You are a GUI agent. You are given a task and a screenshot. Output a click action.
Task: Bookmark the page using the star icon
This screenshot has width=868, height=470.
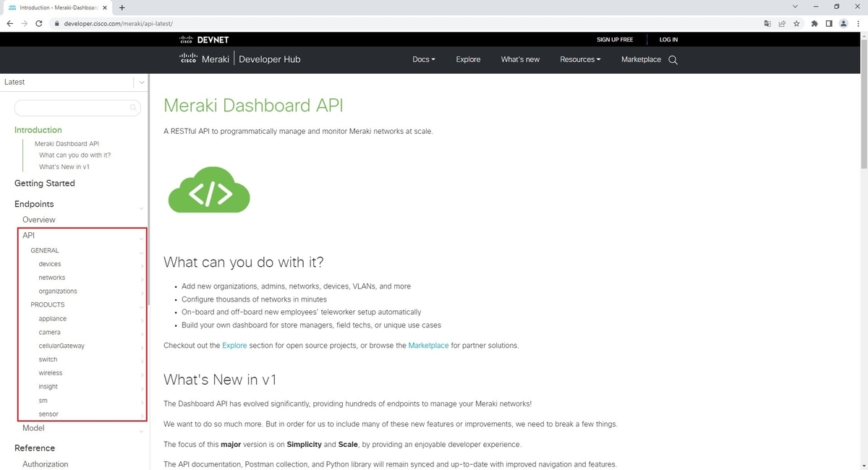tap(796, 23)
